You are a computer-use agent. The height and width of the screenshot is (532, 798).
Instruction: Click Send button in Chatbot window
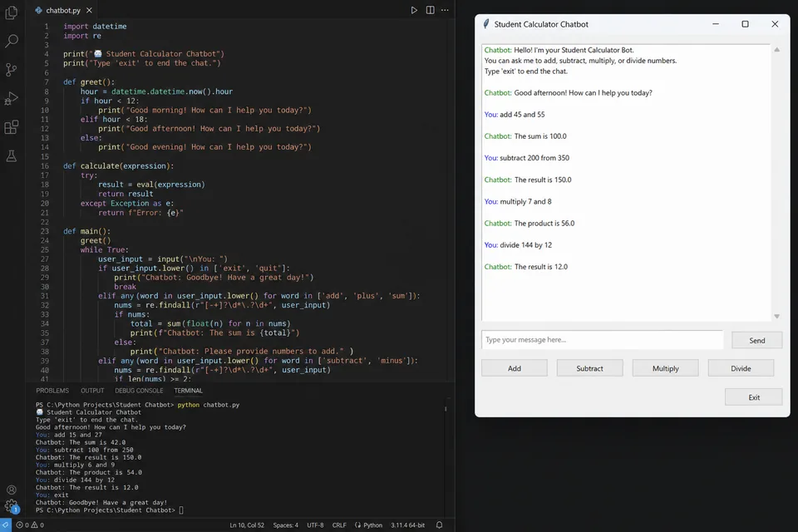coord(756,340)
